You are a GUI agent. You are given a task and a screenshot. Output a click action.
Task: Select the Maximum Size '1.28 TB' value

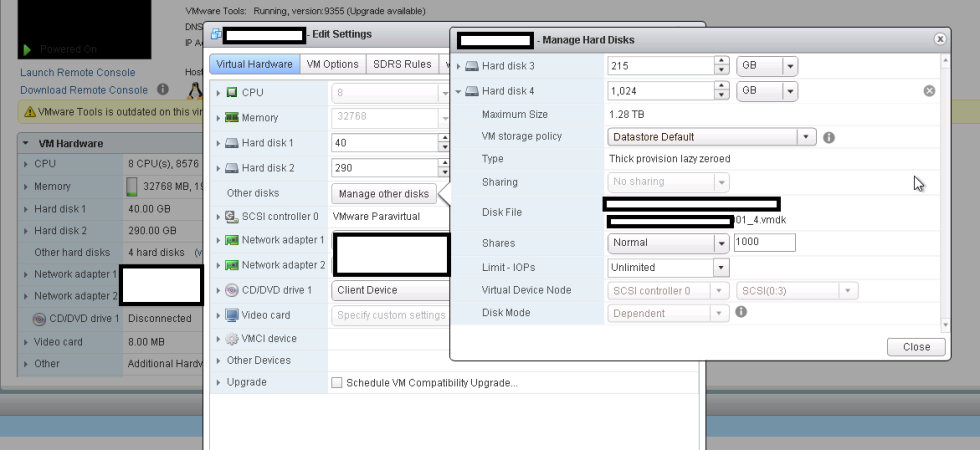(x=627, y=114)
